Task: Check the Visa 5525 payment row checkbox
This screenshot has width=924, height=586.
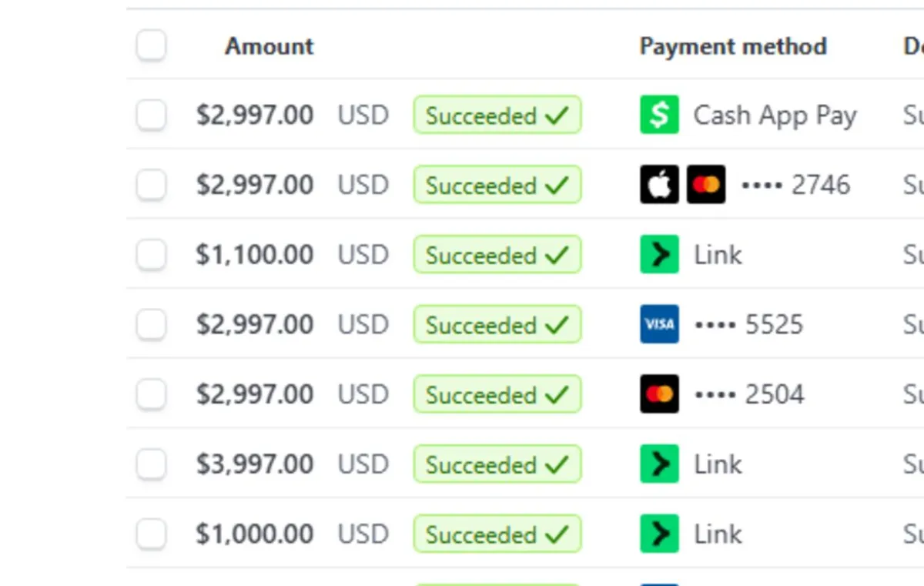Action: (x=151, y=324)
